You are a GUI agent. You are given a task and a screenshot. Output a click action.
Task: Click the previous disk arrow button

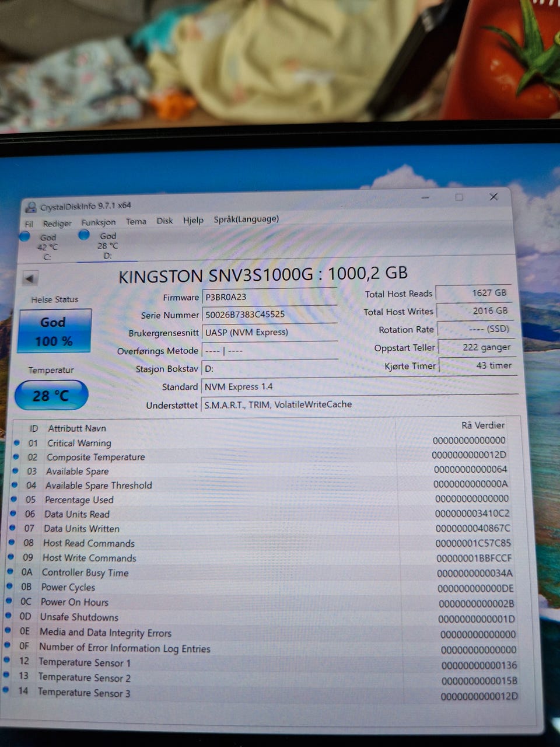click(x=30, y=278)
